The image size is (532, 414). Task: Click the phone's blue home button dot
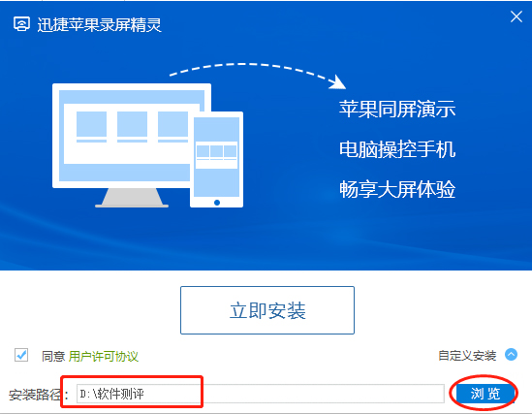click(x=217, y=203)
